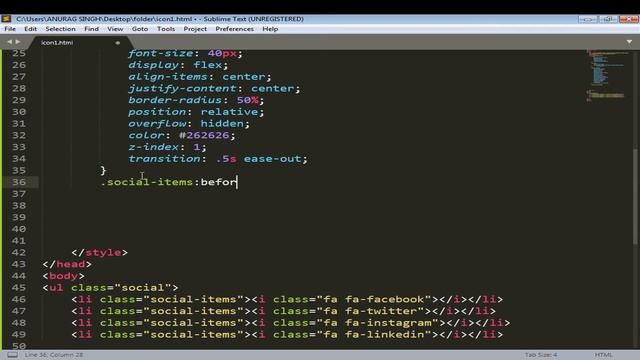Open the tab list dropdown arrow
The image size is (640, 360).
tap(629, 42)
